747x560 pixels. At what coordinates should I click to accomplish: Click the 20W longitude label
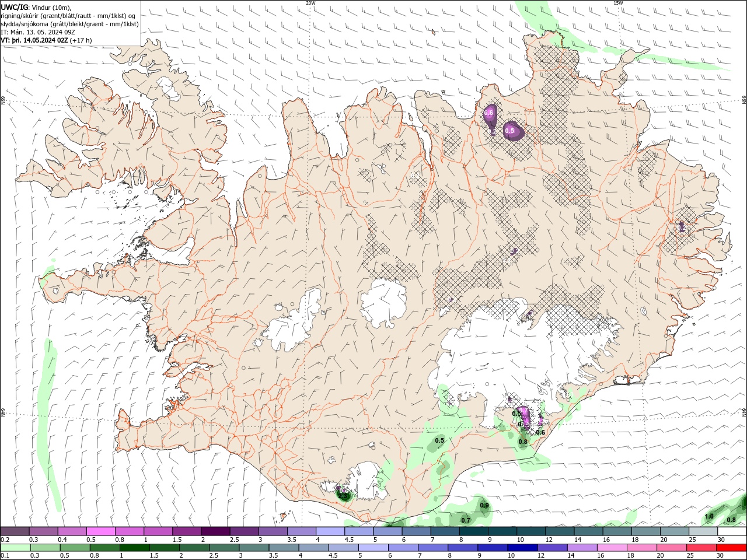click(x=310, y=3)
